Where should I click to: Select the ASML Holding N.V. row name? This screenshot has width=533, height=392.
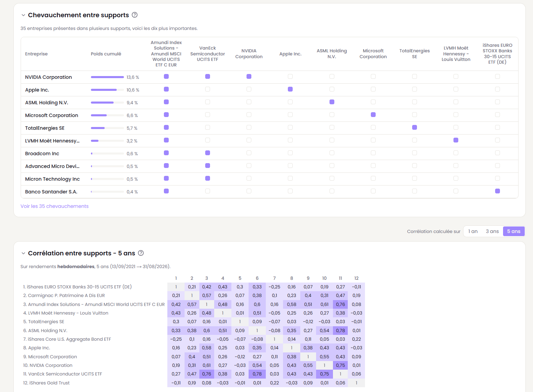click(47, 103)
